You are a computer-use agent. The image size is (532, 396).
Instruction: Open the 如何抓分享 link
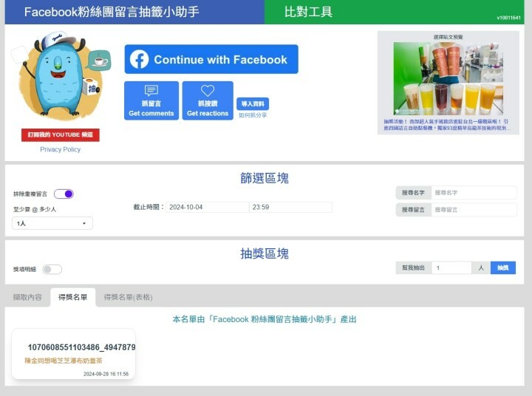[253, 115]
